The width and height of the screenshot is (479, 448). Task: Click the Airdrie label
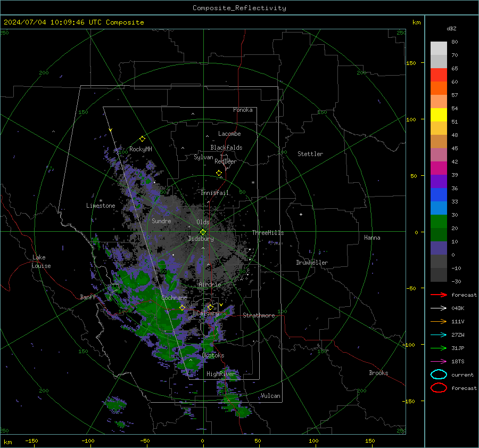pos(210,284)
